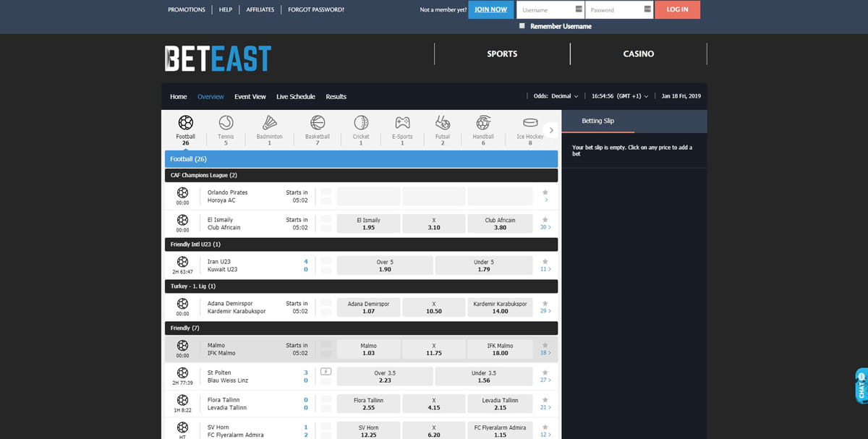Open the CASINO section
868x439 pixels.
(x=639, y=54)
